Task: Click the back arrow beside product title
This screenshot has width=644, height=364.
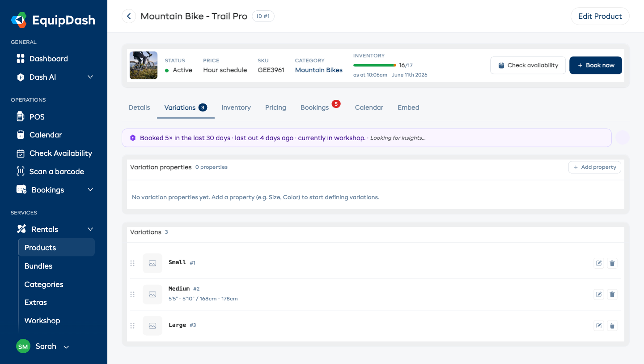Action: [x=129, y=16]
